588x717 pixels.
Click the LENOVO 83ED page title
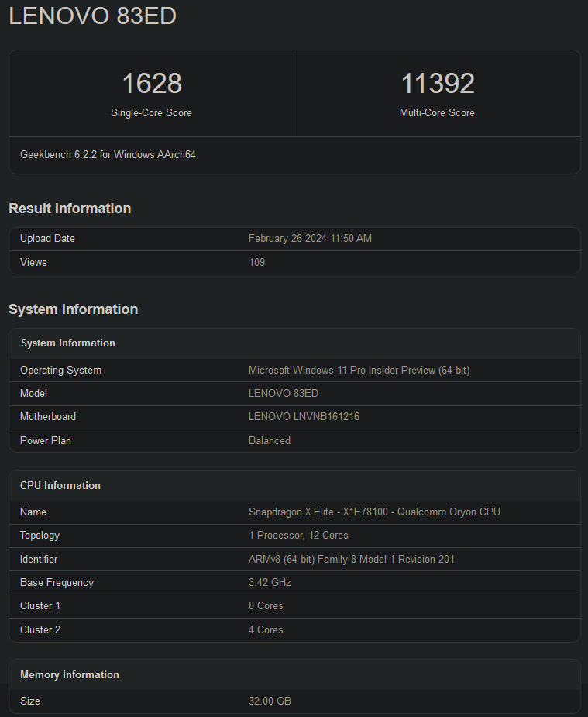click(92, 16)
